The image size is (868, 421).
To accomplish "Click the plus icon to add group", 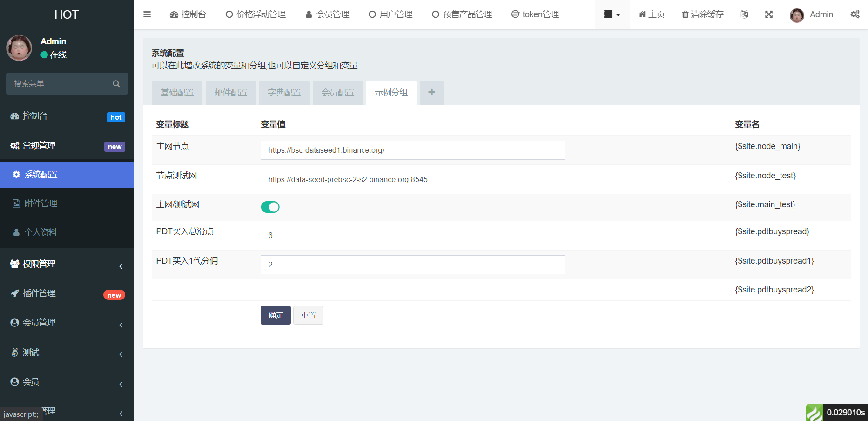I will click(431, 93).
